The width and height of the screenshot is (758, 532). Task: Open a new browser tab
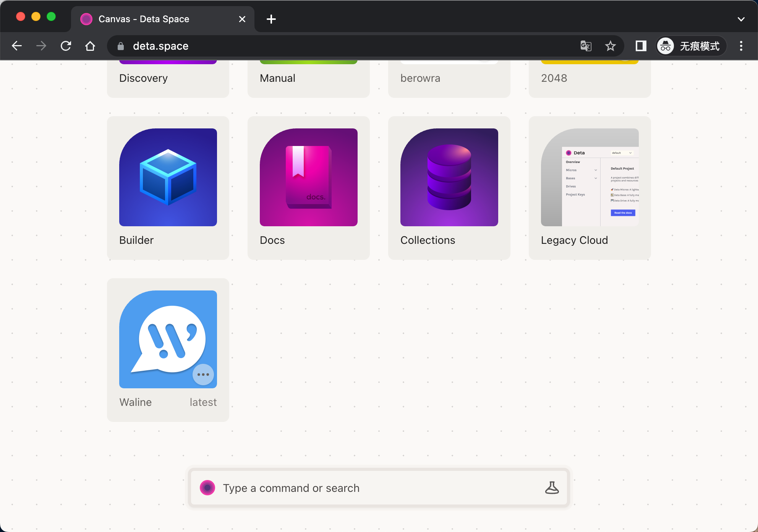pyautogui.click(x=271, y=19)
